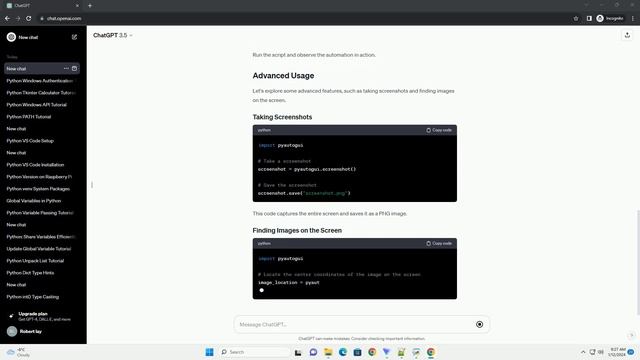Open options menu for highlighted New chat
Screen dimensions: 640x360
click(66, 69)
